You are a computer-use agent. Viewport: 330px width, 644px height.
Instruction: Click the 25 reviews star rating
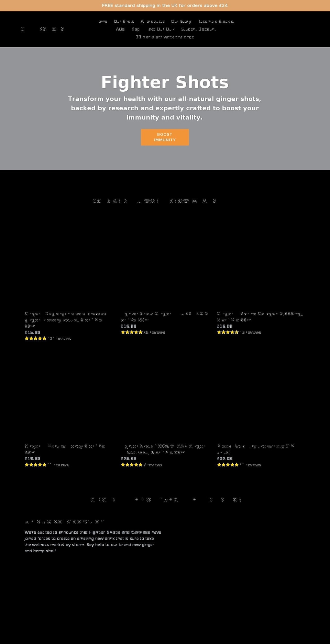click(x=143, y=332)
